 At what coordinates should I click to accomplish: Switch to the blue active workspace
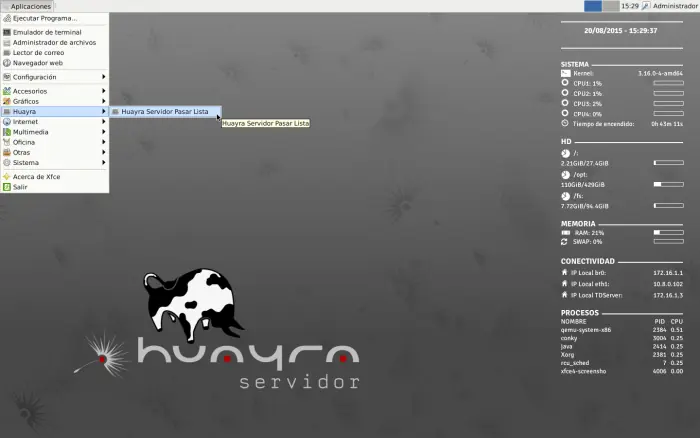[x=593, y=6]
